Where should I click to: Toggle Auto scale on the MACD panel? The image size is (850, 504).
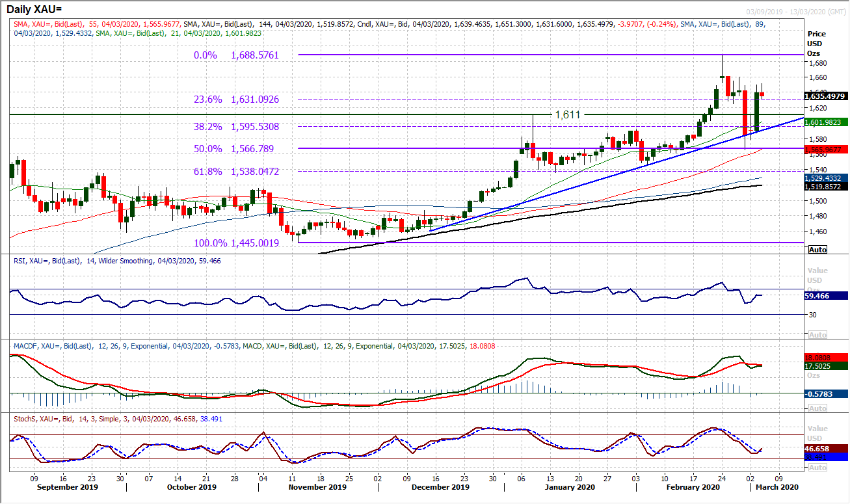point(817,408)
